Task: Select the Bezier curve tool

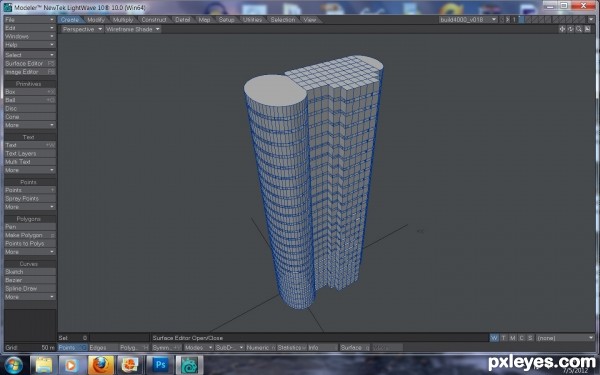Action: click(30, 280)
